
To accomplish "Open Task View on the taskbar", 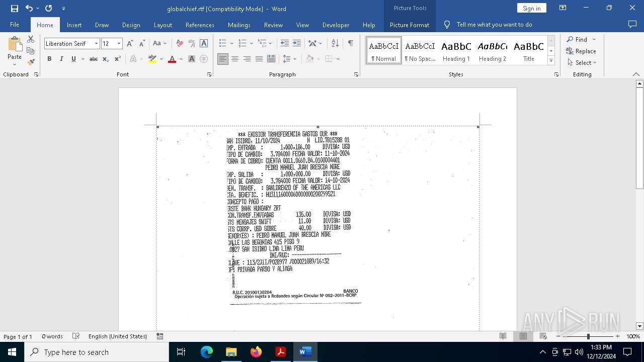I will pos(181,352).
